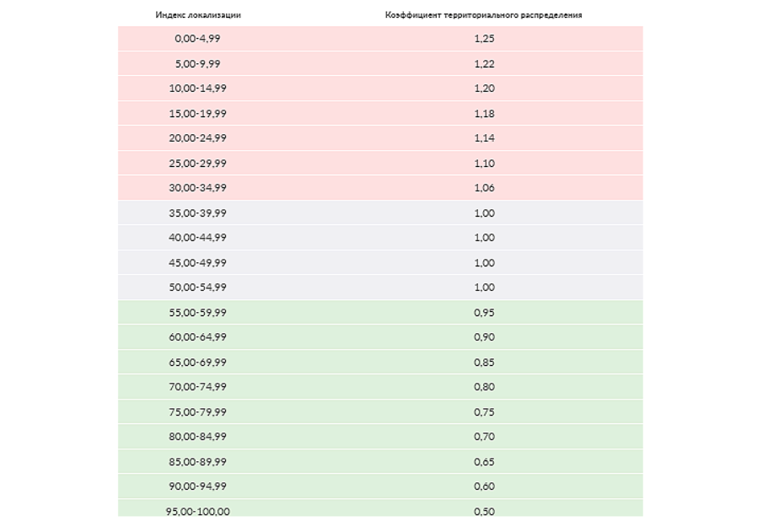Click the 0,95 coefficient value

[484, 313]
